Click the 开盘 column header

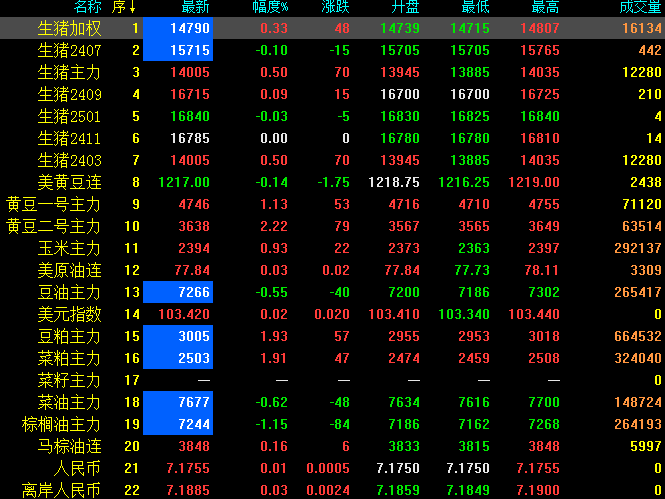coord(405,6)
